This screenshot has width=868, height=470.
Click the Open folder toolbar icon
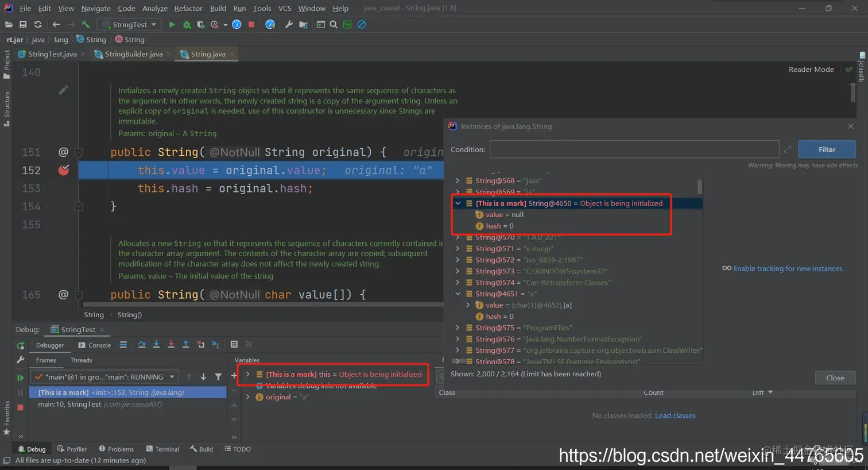9,25
